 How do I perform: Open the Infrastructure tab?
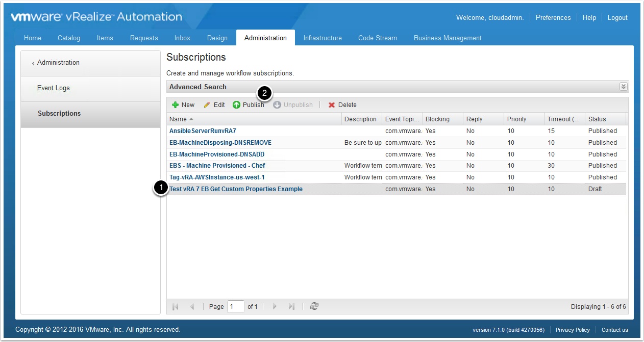tap(323, 38)
